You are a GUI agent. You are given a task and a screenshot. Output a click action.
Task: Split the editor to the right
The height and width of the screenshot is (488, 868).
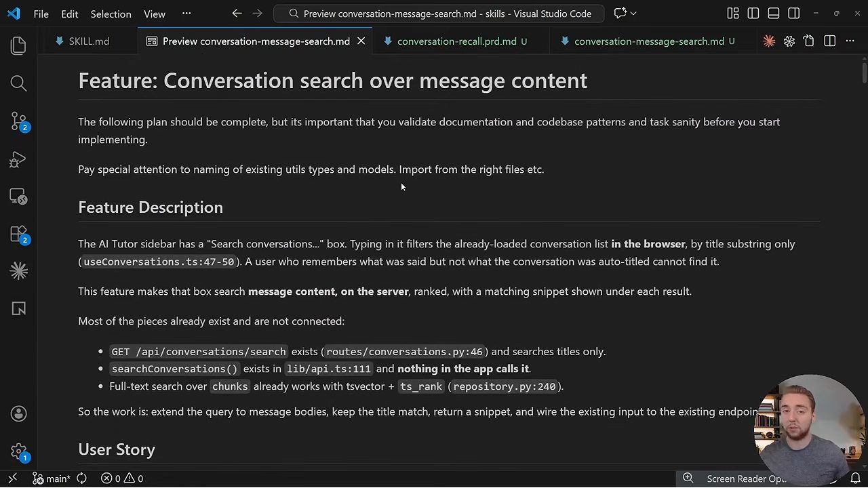[830, 41]
